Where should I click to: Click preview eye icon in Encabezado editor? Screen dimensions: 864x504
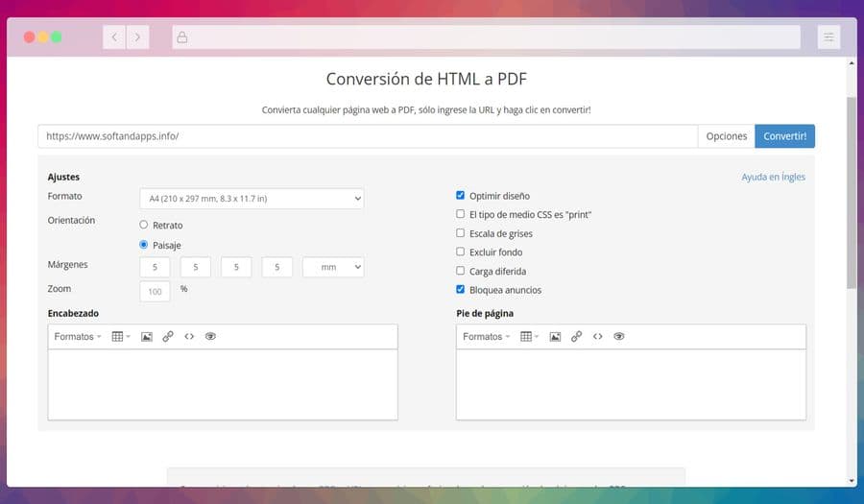pyautogui.click(x=210, y=337)
